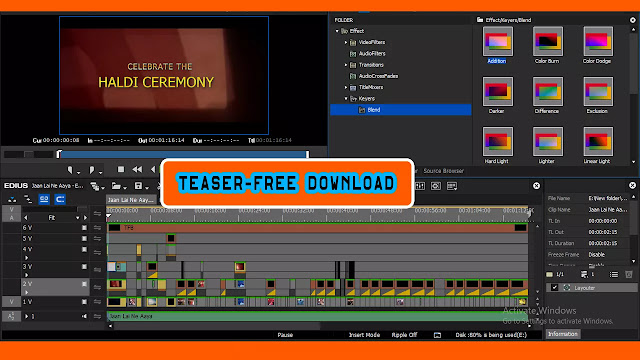
Task: Select the Jaan Lai Ne Aay sequence tab
Action: pyautogui.click(x=131, y=200)
